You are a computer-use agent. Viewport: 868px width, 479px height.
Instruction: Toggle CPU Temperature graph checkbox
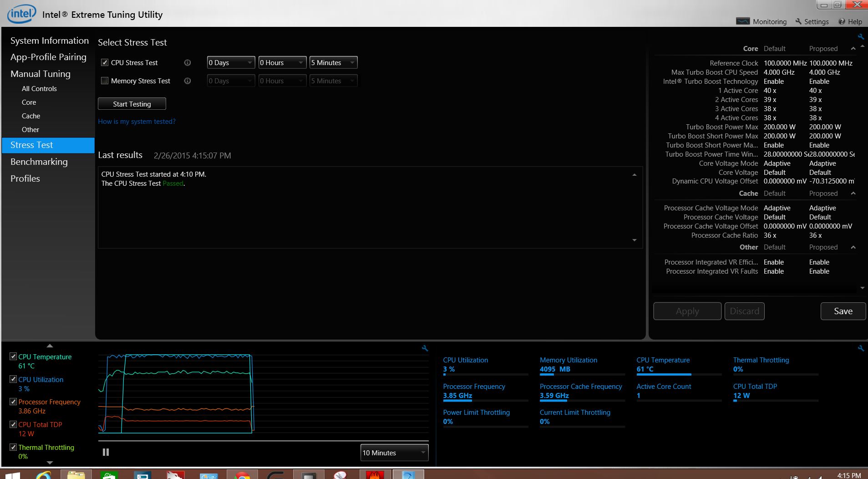coord(13,357)
